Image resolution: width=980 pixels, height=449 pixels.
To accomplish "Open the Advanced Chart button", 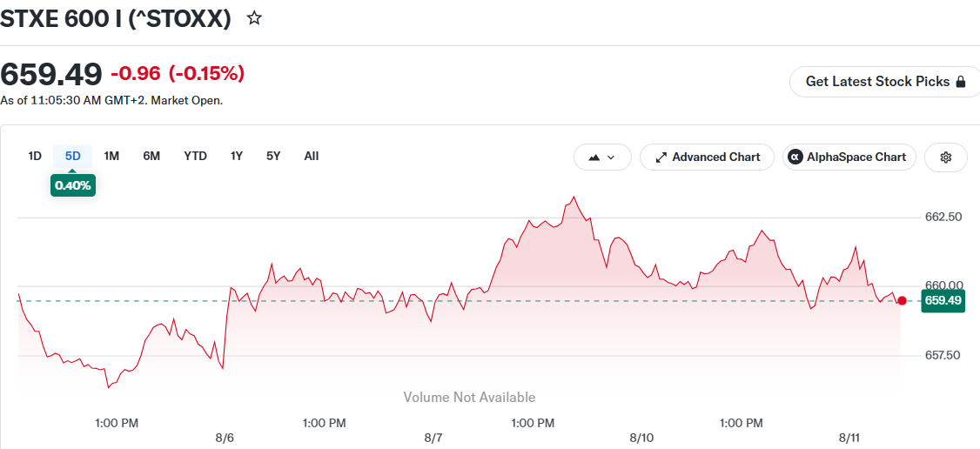I will tap(707, 157).
